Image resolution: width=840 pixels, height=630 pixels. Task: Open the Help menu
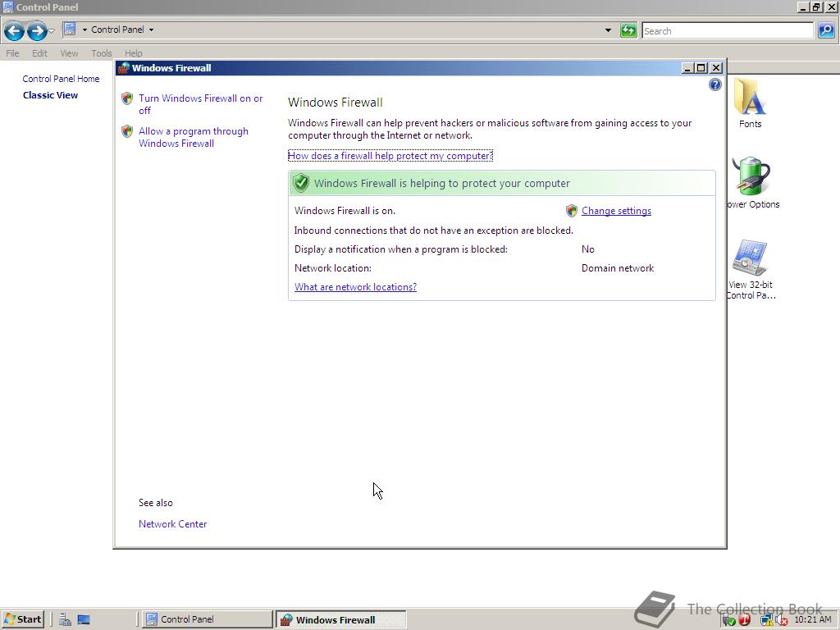click(x=134, y=53)
